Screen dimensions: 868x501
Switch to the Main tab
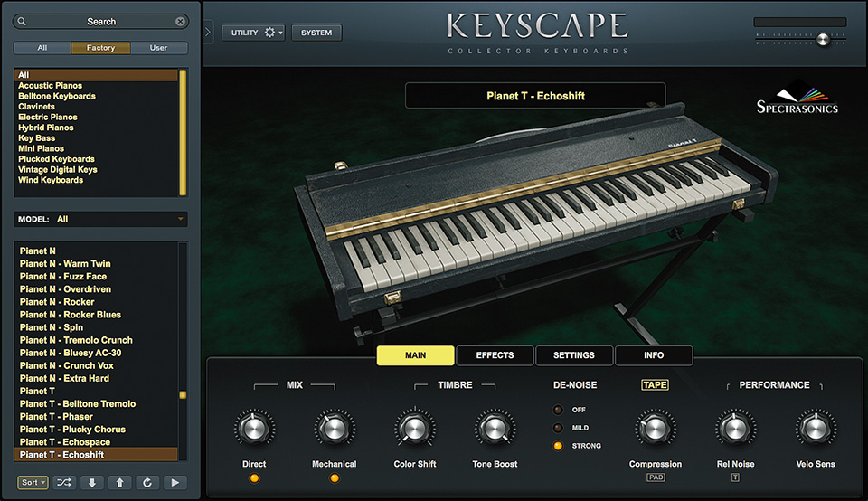[415, 355]
